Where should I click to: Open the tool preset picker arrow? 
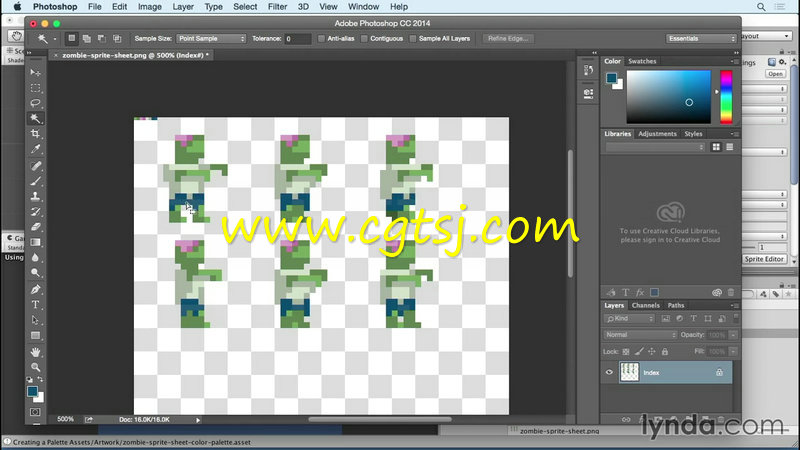[55, 39]
